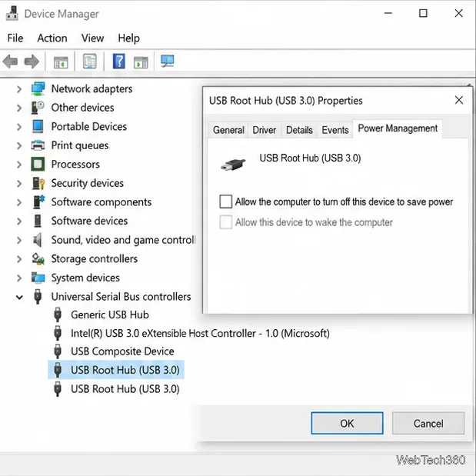476x476 pixels.
Task: Expand the System devices category
Action: (18, 278)
